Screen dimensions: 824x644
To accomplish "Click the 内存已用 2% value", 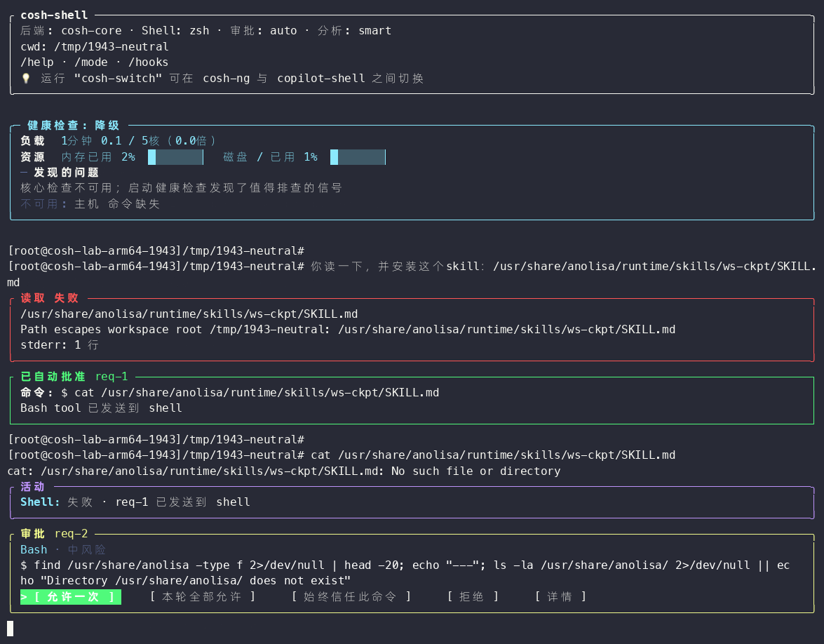I will 98,157.
